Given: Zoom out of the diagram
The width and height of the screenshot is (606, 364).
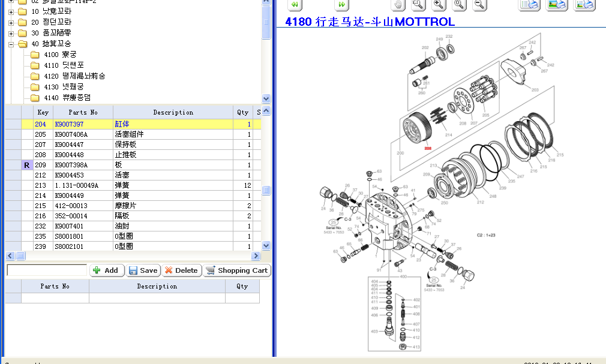Looking at the screenshot, I should pos(479,5).
